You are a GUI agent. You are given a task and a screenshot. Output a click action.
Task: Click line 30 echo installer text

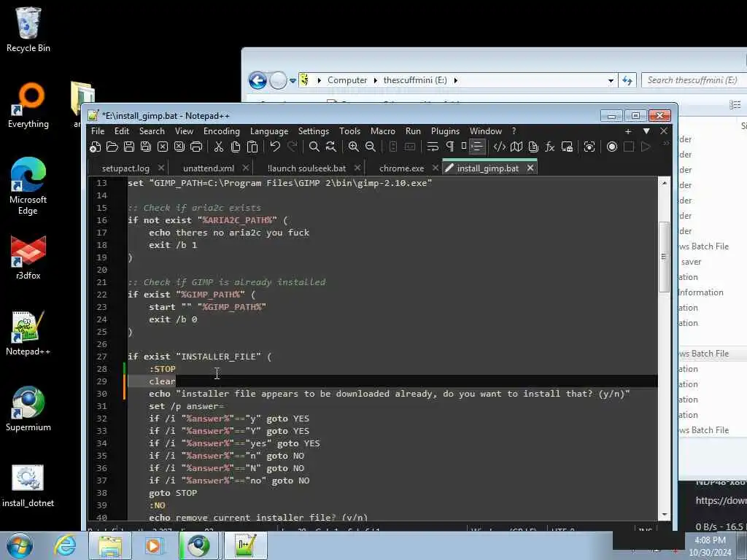point(390,394)
